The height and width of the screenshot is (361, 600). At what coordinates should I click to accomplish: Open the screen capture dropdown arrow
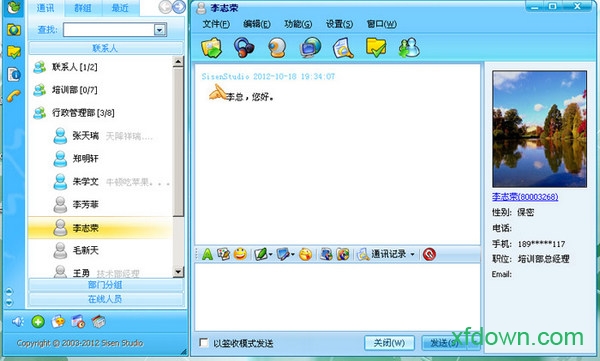(293, 254)
